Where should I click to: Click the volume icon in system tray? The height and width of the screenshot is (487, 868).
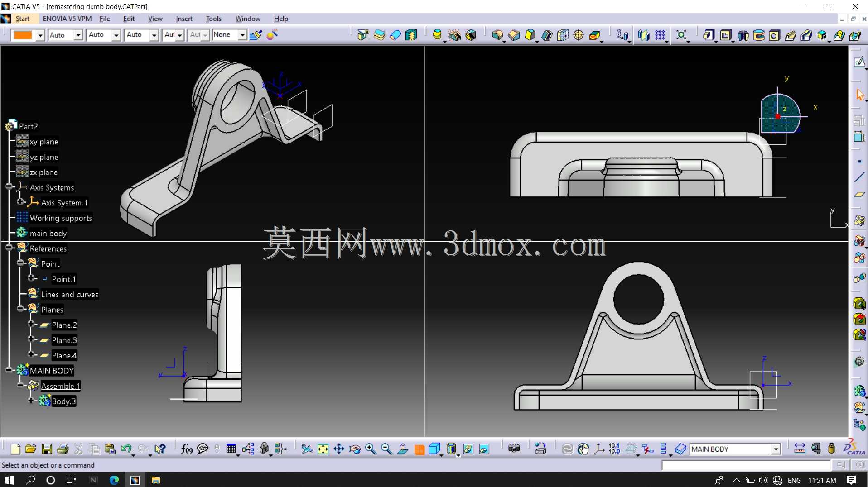[763, 480]
